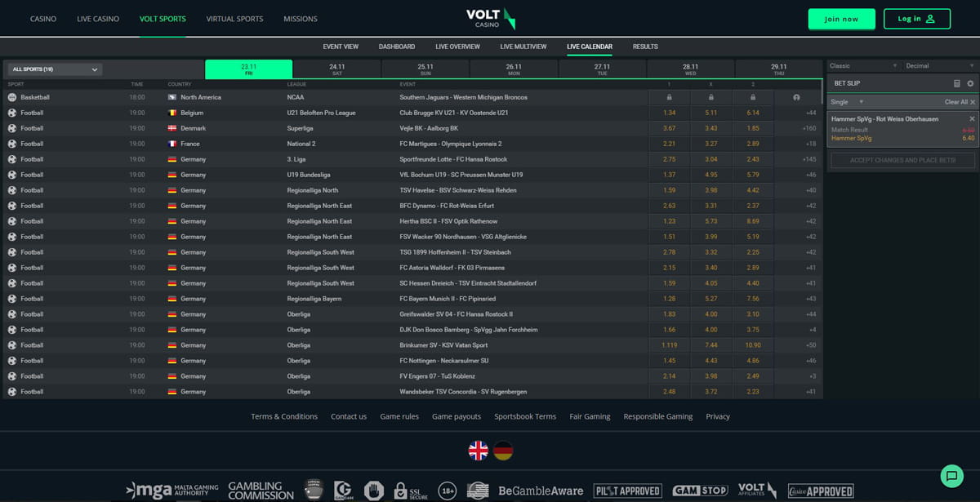
Task: Open the Results tab
Action: (x=645, y=47)
